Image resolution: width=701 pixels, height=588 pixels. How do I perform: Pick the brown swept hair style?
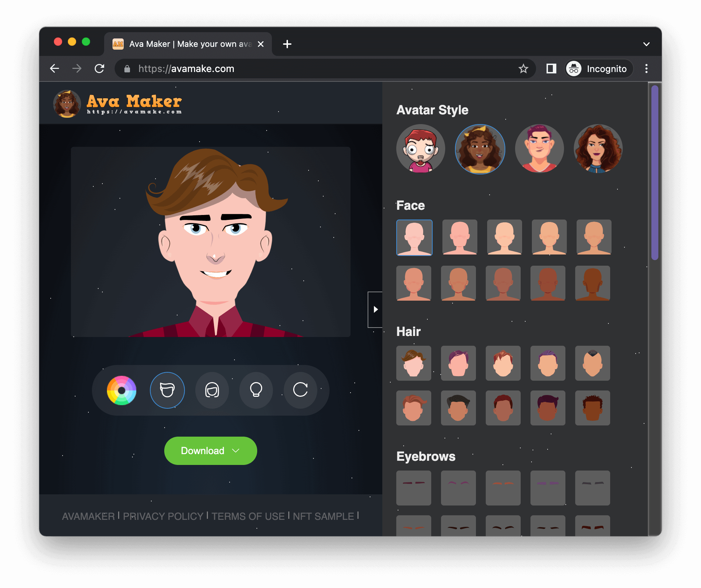(414, 363)
